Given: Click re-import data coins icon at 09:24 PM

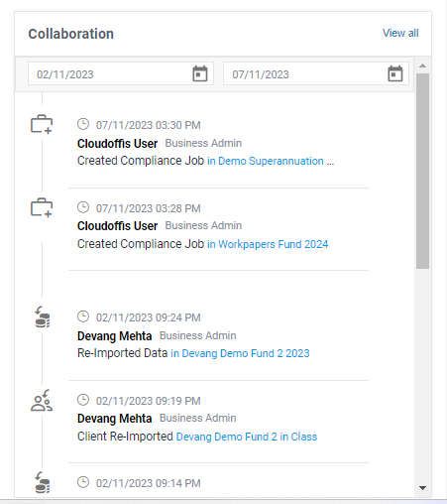Looking at the screenshot, I should pyautogui.click(x=43, y=316).
